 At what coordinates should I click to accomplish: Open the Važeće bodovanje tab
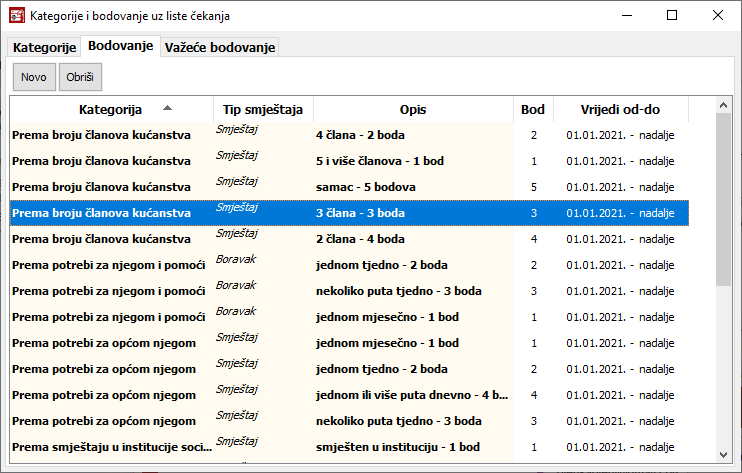tap(219, 47)
